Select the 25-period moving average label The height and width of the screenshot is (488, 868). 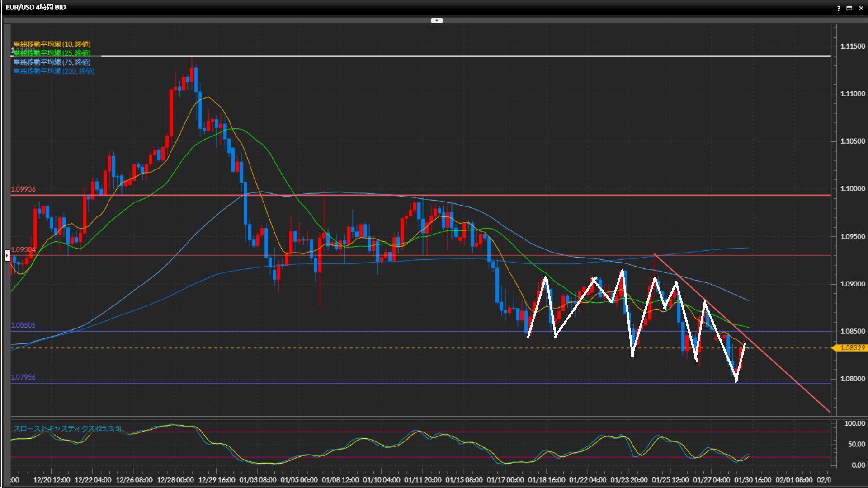pos(52,53)
